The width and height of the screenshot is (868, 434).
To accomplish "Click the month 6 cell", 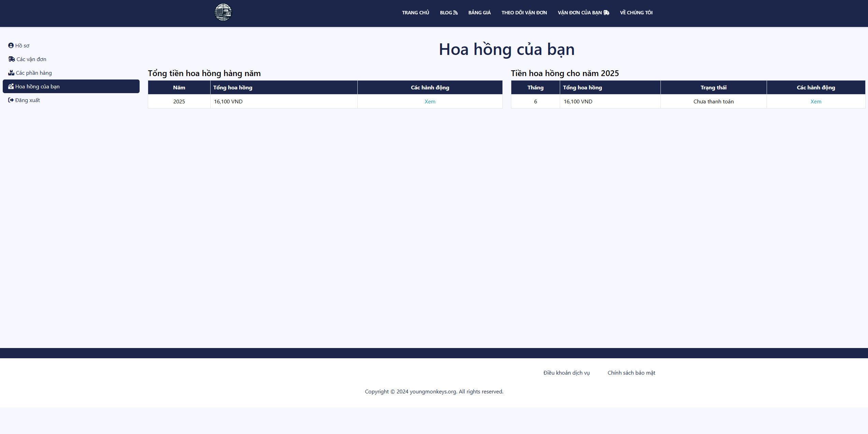I will click(535, 102).
